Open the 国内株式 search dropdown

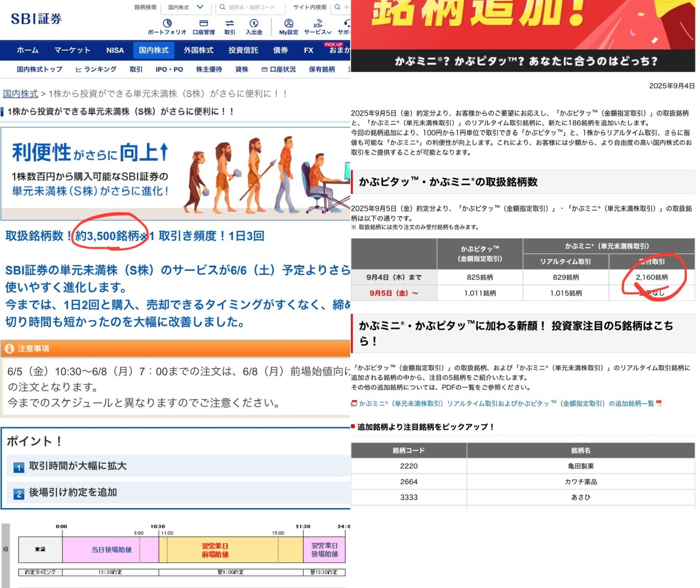(186, 7)
